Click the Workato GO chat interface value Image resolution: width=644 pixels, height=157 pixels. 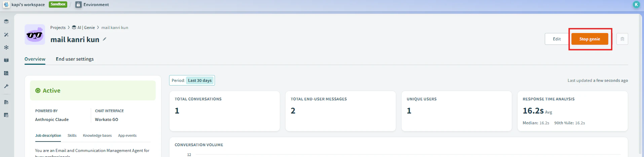106,120
